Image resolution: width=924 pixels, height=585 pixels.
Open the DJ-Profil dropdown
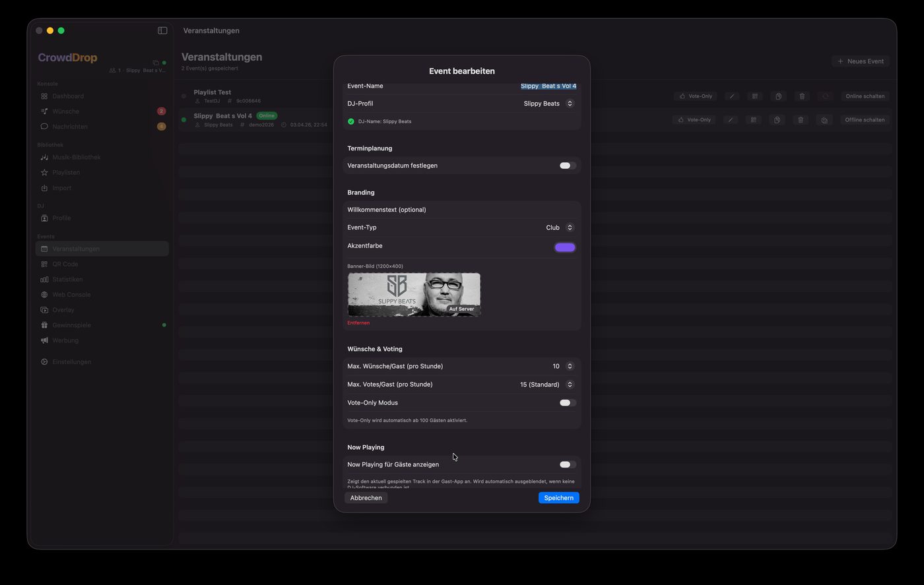pyautogui.click(x=548, y=104)
